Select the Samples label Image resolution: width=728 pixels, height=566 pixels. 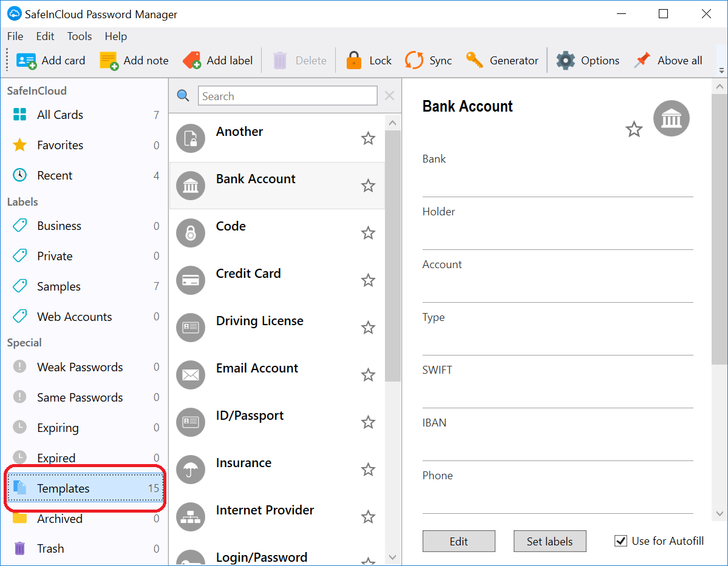(x=86, y=286)
